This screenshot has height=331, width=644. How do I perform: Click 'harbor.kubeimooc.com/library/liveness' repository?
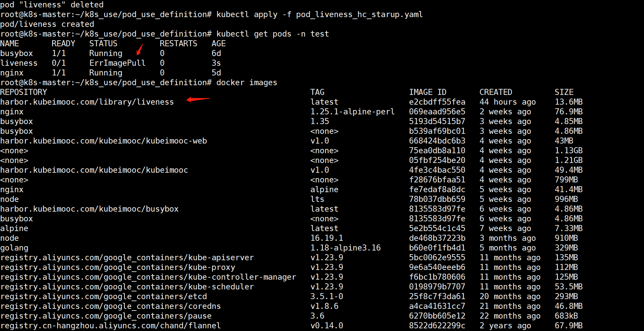click(x=87, y=102)
